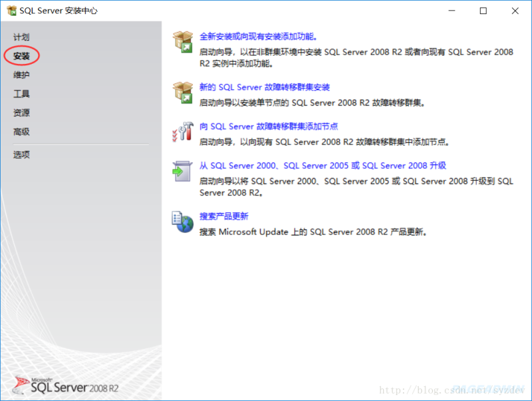This screenshot has width=532, height=401.
Task: Switch to the 维护 section
Action: tap(21, 74)
